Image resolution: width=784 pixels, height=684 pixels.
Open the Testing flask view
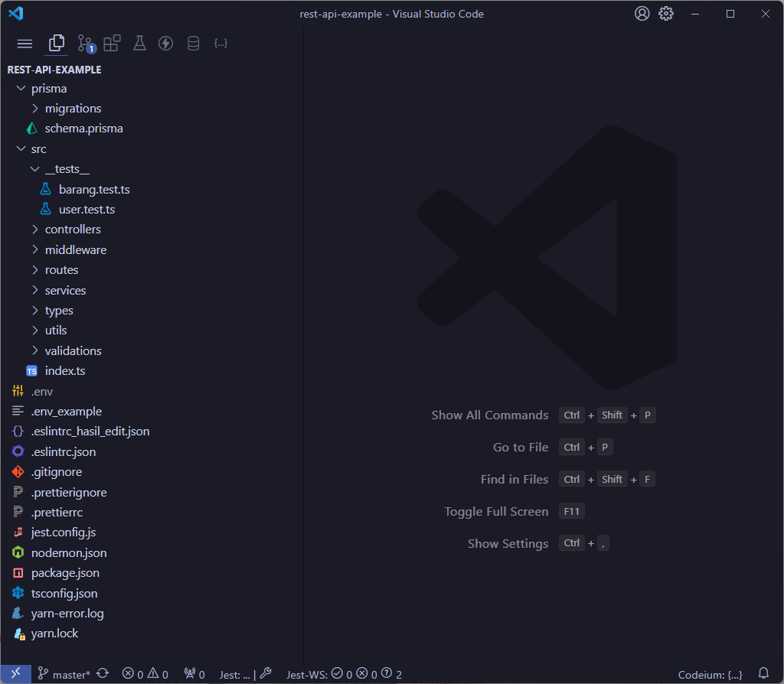point(139,44)
